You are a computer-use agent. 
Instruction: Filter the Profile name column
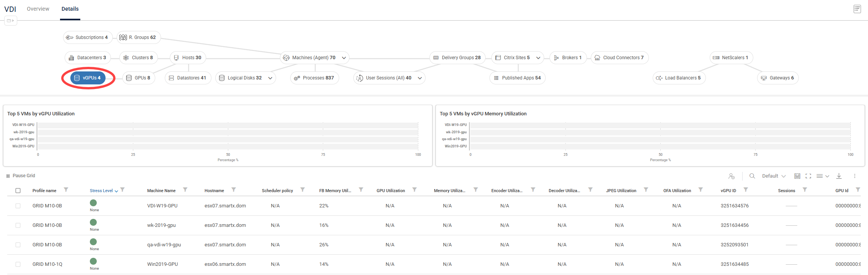[66, 189]
